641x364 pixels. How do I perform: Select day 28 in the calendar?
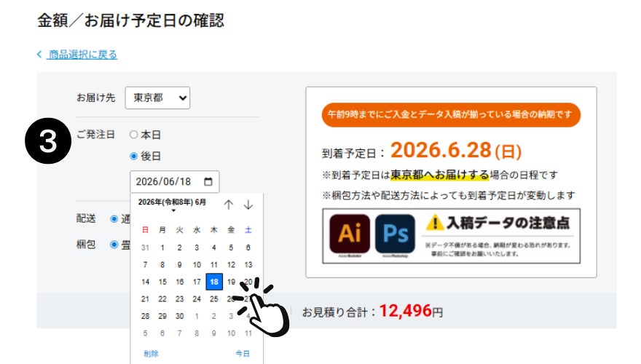point(145,316)
